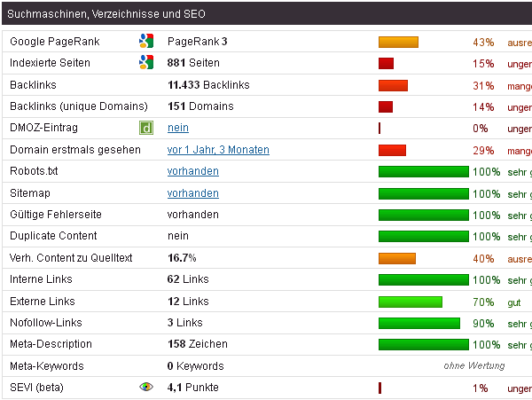Click the 'Sitemap' row label
532x400 pixels.
[30, 193]
